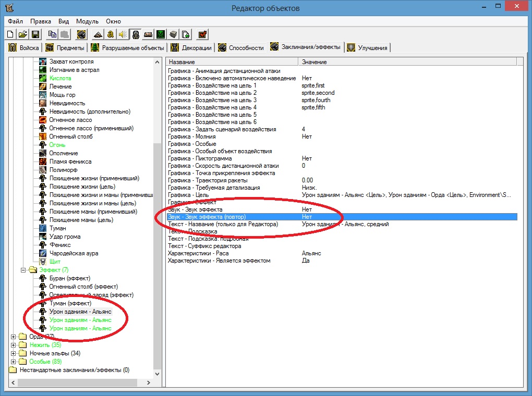Expand the 'Ночные эльфы (34)' folder
Image resolution: width=532 pixels, height=396 pixels.
click(13, 353)
